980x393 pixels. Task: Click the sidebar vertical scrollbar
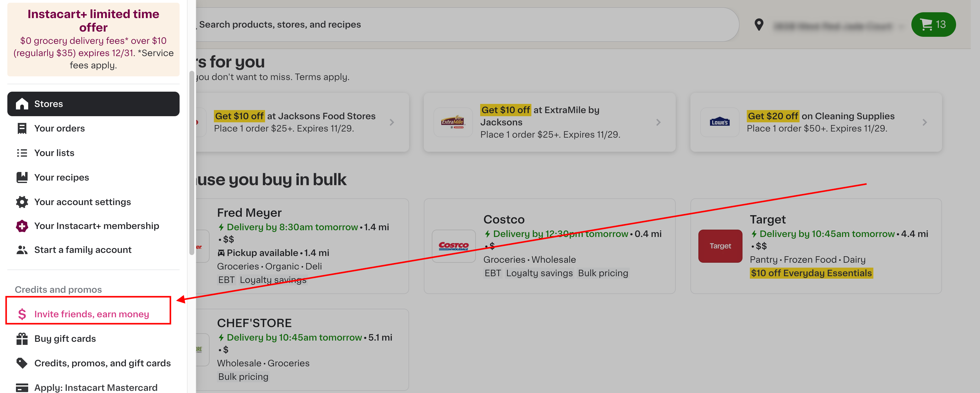[x=192, y=163]
